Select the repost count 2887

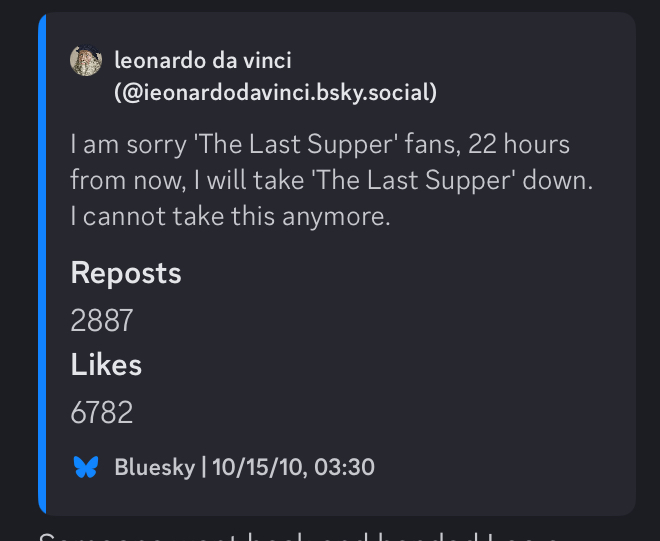tap(102, 320)
